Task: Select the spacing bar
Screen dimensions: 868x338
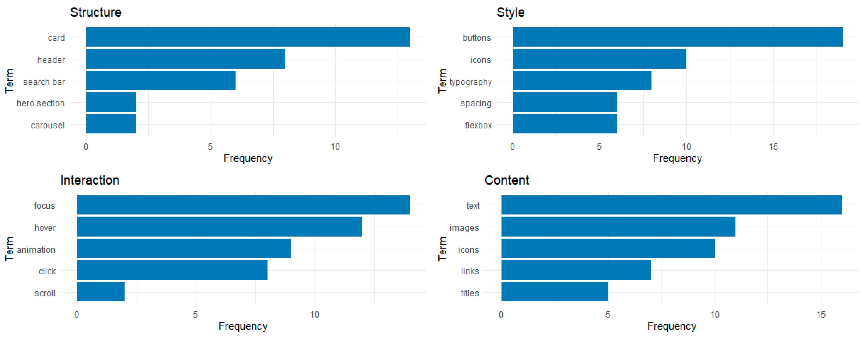Action: point(565,102)
